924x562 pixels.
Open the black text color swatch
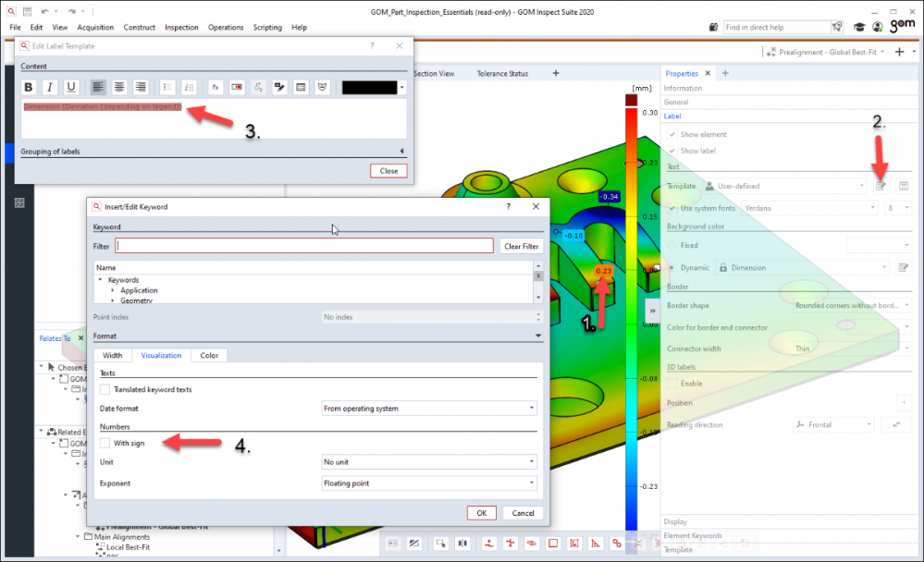369,87
